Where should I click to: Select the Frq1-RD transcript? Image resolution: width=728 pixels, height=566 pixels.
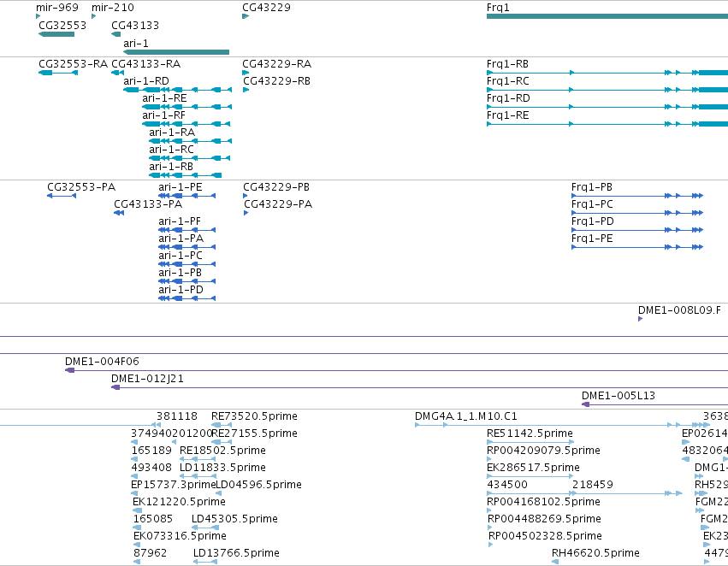coord(607,107)
